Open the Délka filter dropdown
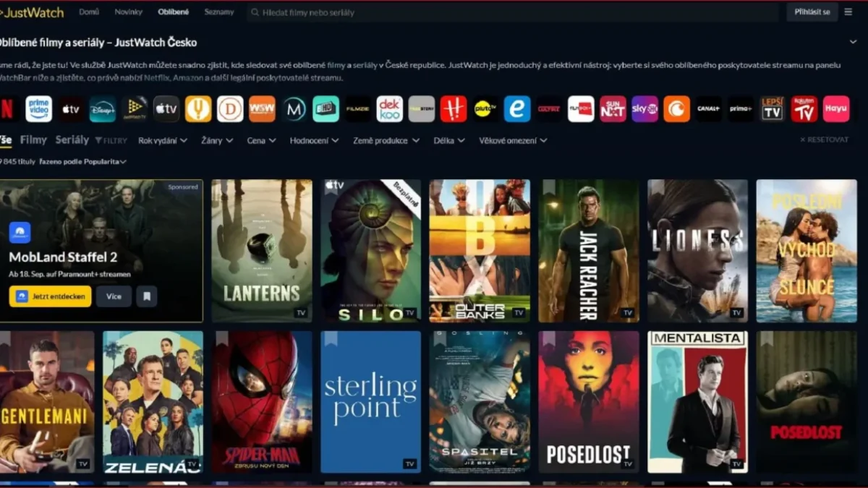Screen dimensions: 868x488 click(x=448, y=141)
